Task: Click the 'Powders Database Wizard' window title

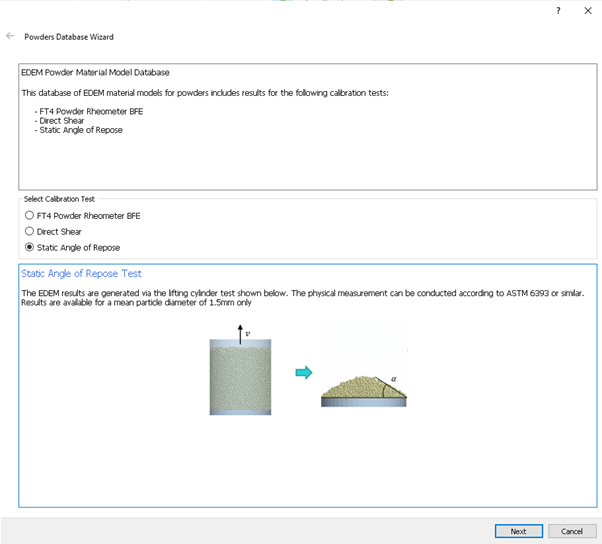Action: tap(69, 37)
